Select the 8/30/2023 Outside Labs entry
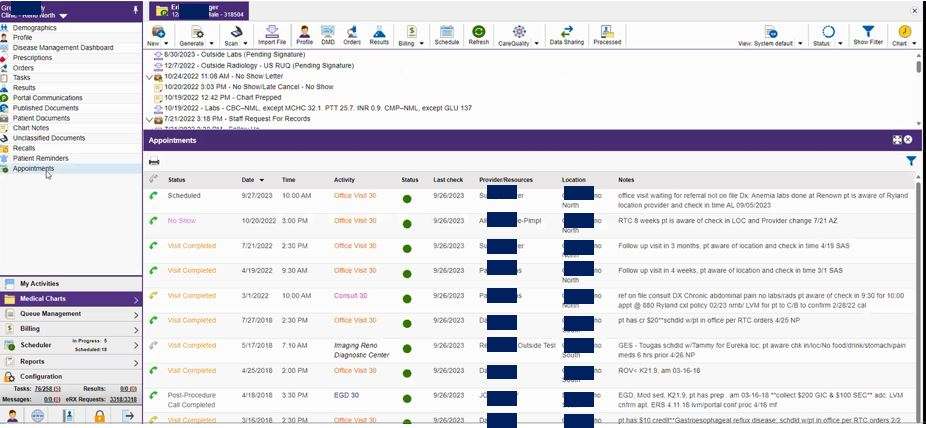The height and width of the screenshot is (428, 926). click(x=234, y=54)
